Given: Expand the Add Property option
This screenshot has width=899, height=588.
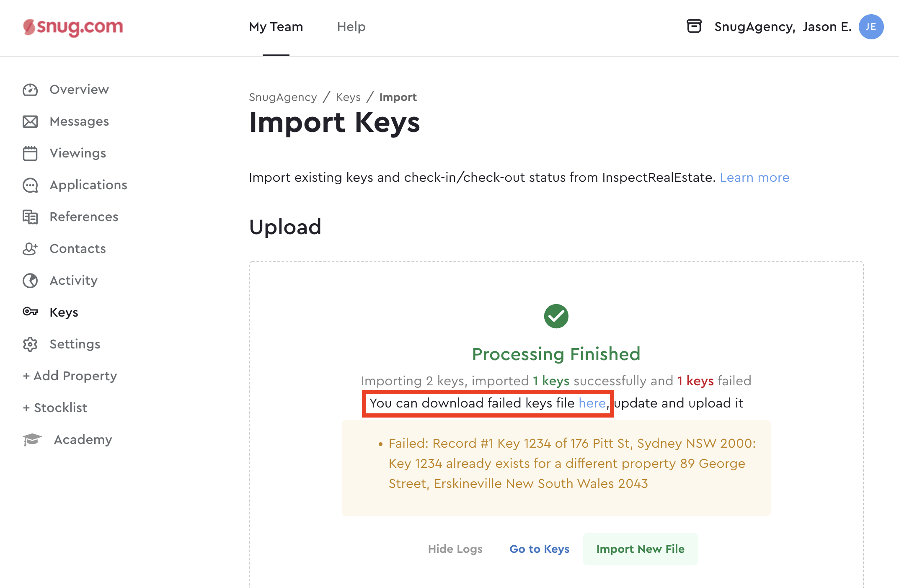Looking at the screenshot, I should tap(70, 376).
